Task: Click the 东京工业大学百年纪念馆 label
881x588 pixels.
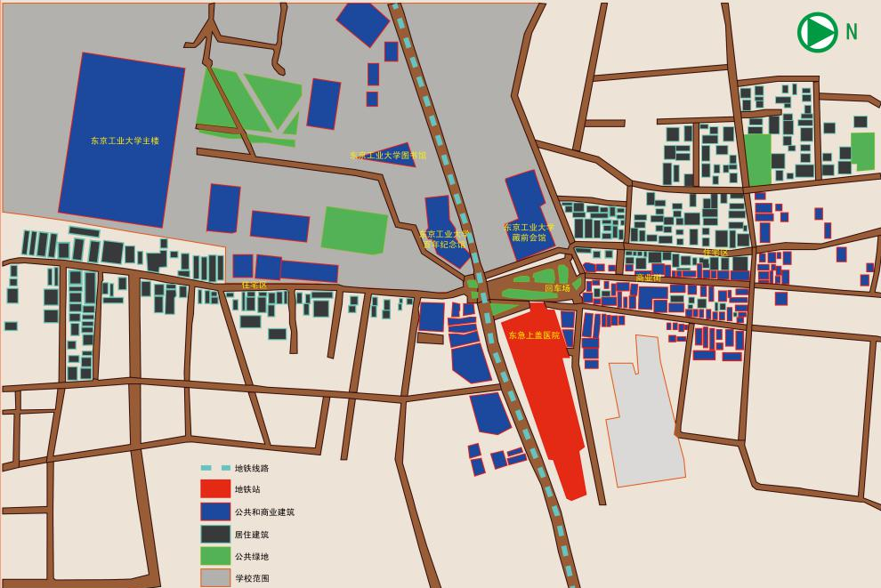Action: point(444,238)
